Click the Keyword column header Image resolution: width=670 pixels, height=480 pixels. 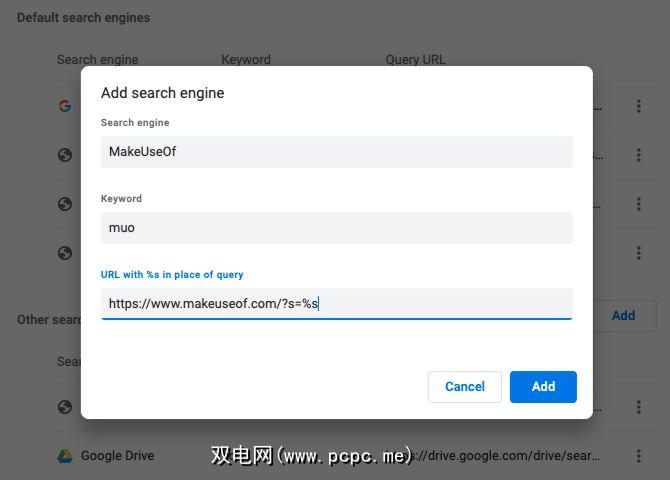[x=246, y=59]
